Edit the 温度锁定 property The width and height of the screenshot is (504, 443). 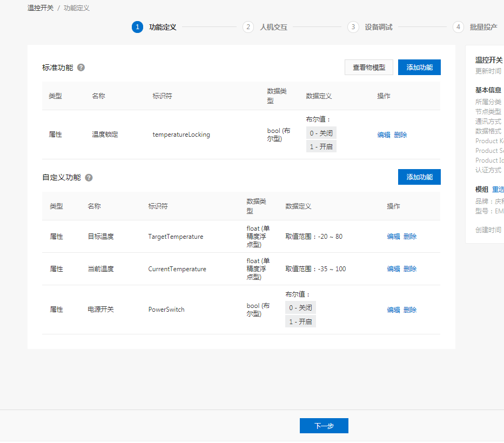(384, 135)
